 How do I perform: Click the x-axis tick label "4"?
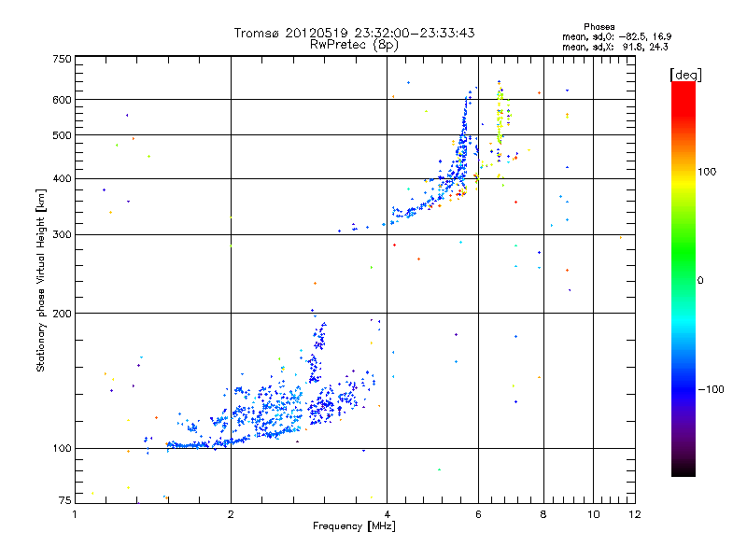coord(387,514)
